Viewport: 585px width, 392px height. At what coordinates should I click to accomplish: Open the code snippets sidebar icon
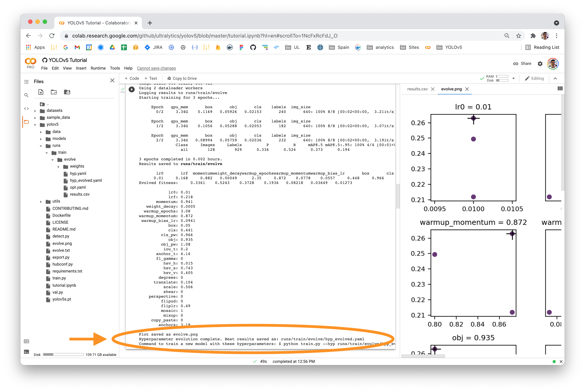[x=26, y=109]
